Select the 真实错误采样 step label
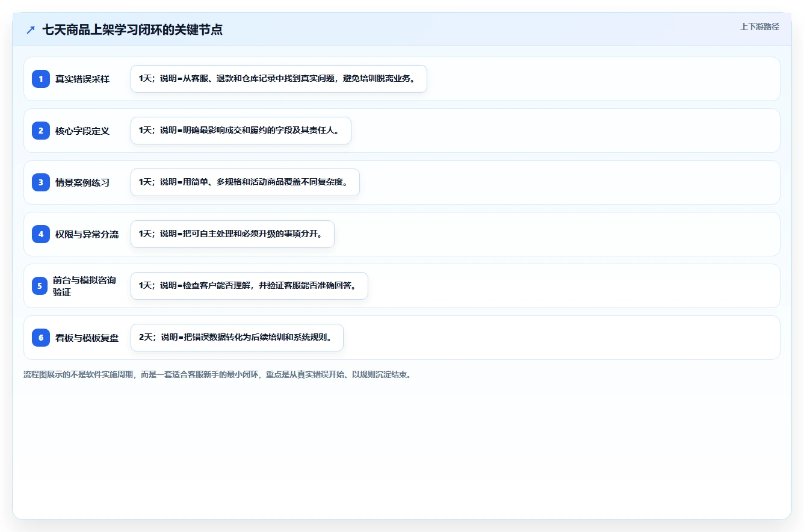 point(82,79)
